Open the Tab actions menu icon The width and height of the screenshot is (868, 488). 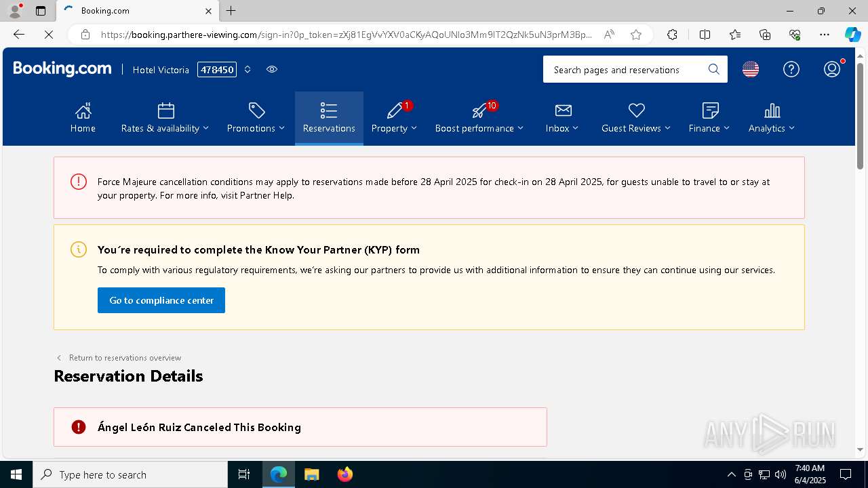(41, 11)
